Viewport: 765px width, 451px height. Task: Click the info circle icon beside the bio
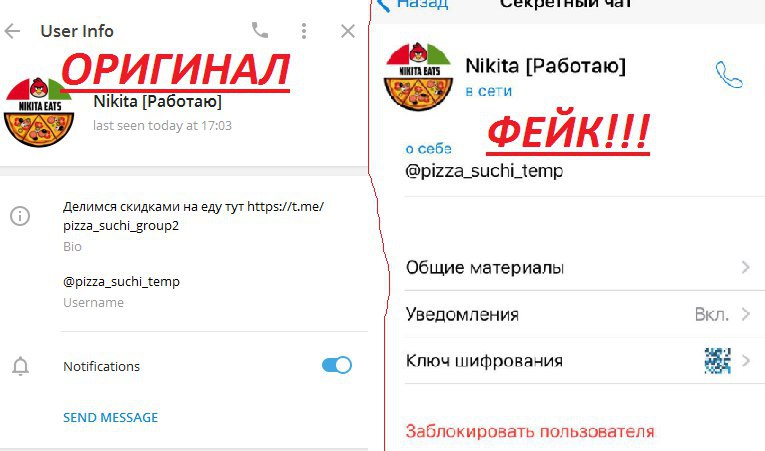[x=20, y=216]
